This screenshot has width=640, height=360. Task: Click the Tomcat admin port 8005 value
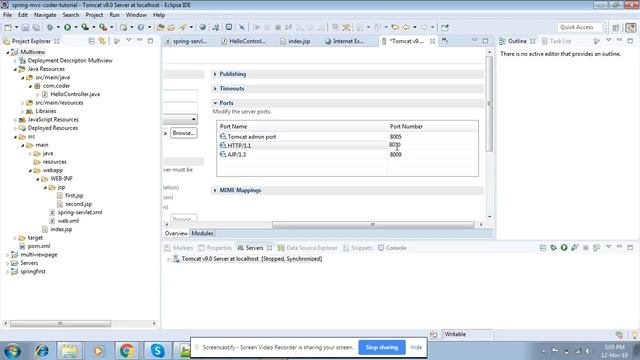pos(396,137)
